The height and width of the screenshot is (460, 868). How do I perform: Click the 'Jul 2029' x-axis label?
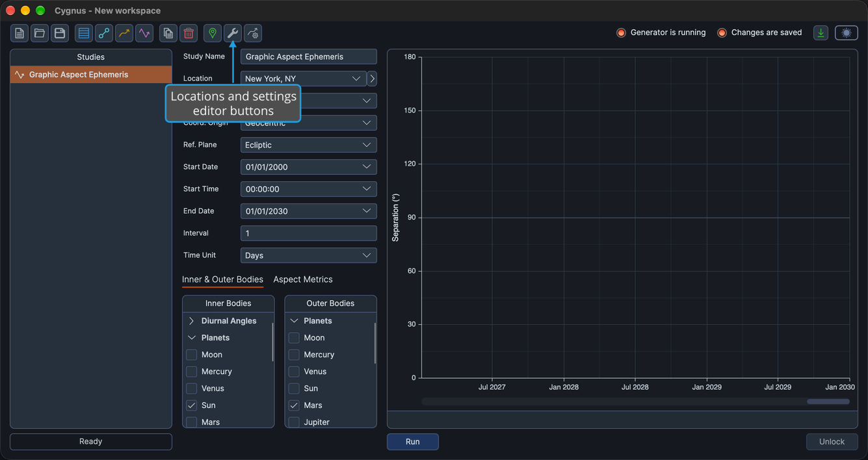point(778,387)
